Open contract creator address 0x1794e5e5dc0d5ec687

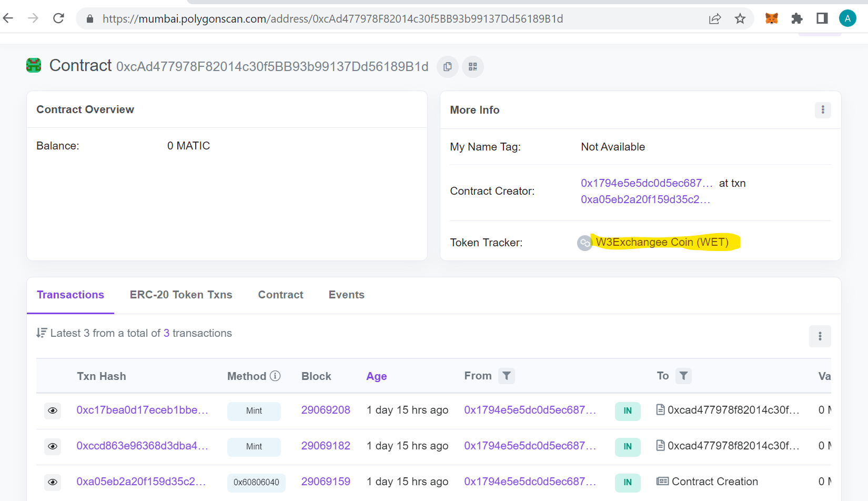[647, 183]
